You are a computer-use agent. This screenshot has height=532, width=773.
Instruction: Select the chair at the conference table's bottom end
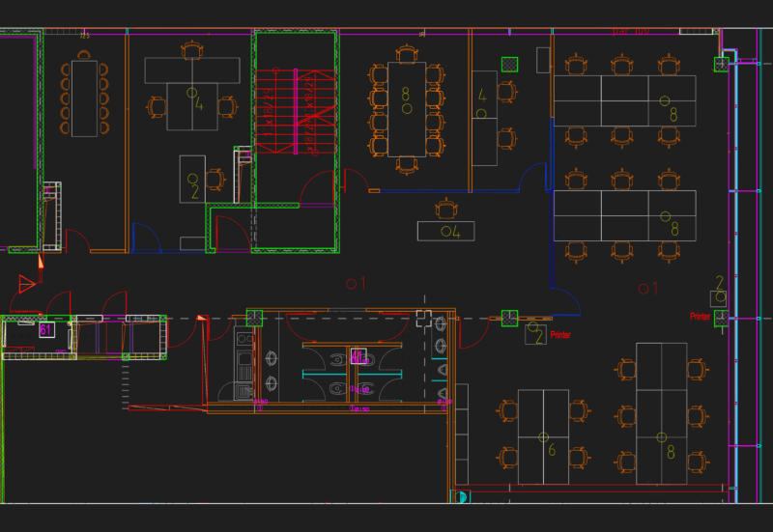tap(407, 165)
